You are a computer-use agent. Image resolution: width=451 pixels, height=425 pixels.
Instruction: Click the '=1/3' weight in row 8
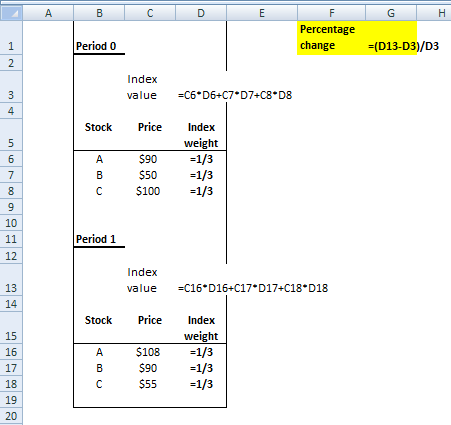click(x=201, y=191)
